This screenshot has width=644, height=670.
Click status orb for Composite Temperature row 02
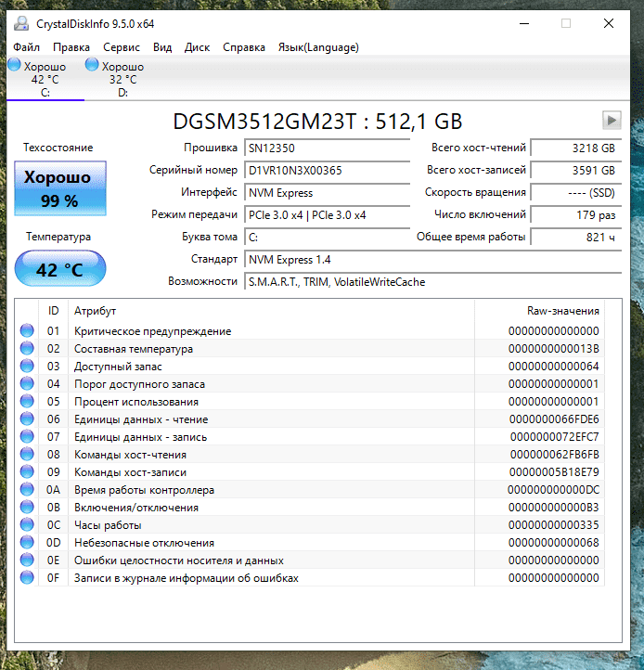[x=27, y=349]
